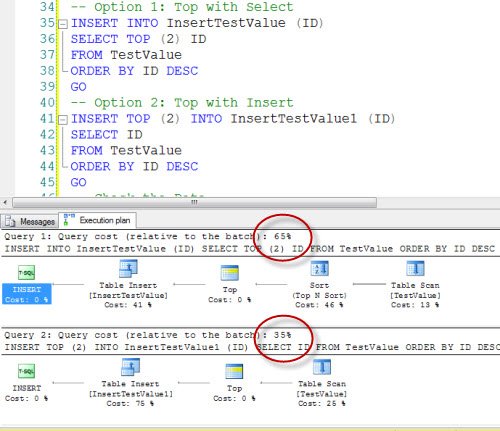
Task: Click the '(Top N Sort)' label
Action: coord(319,295)
